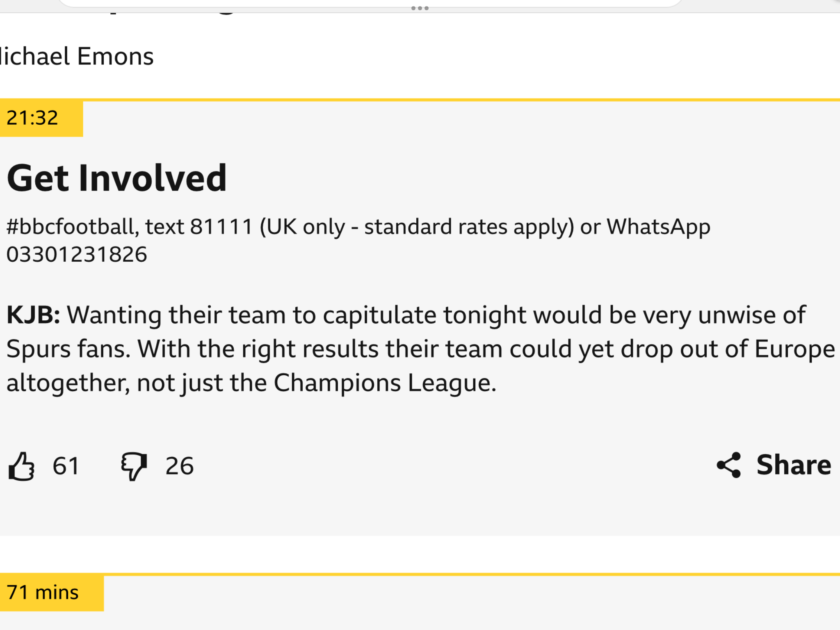Click the thumbs up icon
Viewport: 840px width, 630px height.
pos(22,466)
